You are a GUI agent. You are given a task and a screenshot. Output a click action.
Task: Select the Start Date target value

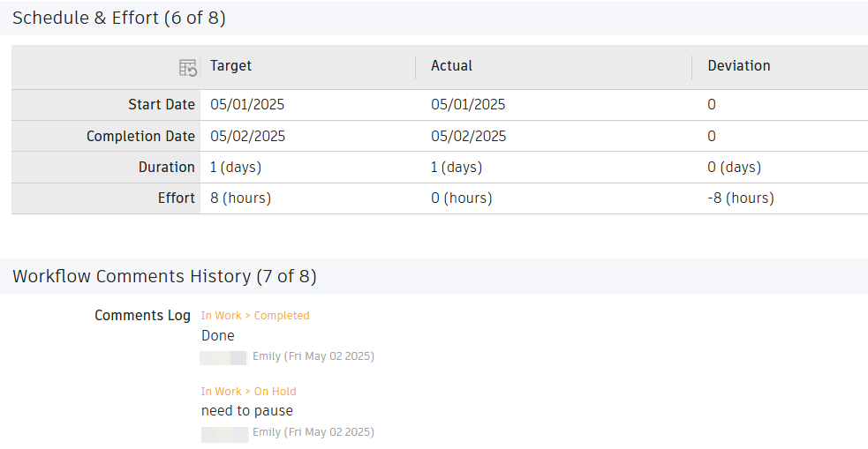(x=247, y=105)
